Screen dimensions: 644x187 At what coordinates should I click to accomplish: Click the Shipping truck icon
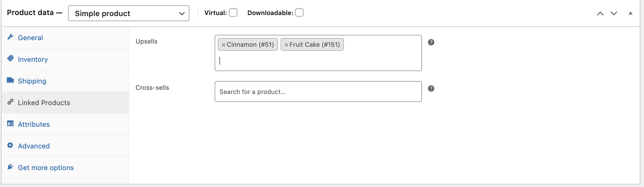10,80
